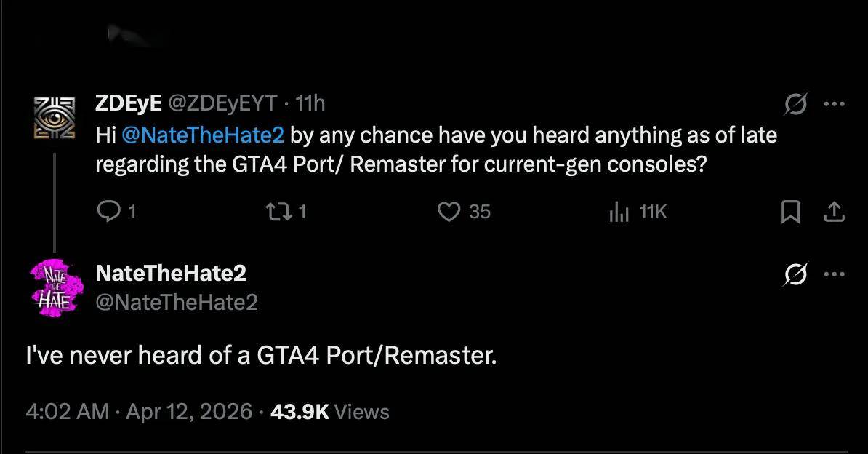Viewport: 868px width, 454px height.
Task: Click the Grok icon on ZDEyE's tweet
Action: coord(795,105)
